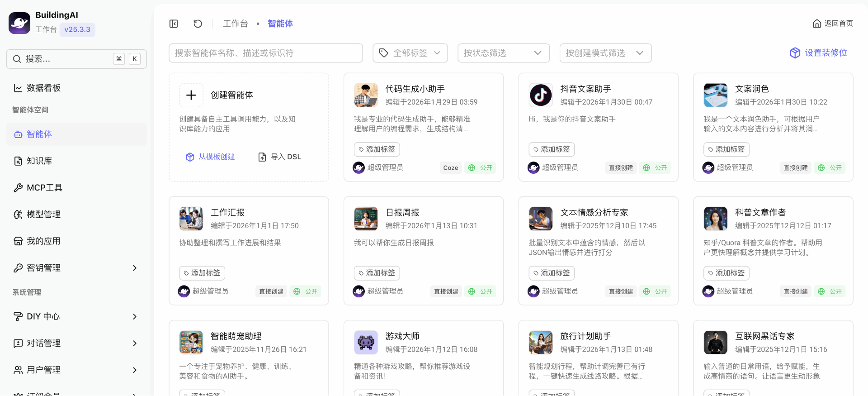The image size is (868, 396).
Task: Toggle the 公开 status on 文本情感分析专家 card
Action: click(x=655, y=291)
